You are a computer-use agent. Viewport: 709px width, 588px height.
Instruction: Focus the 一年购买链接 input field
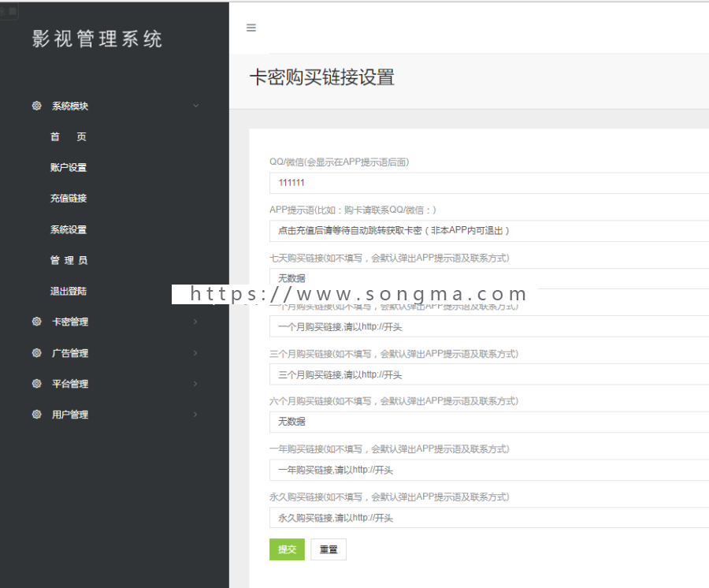point(489,470)
